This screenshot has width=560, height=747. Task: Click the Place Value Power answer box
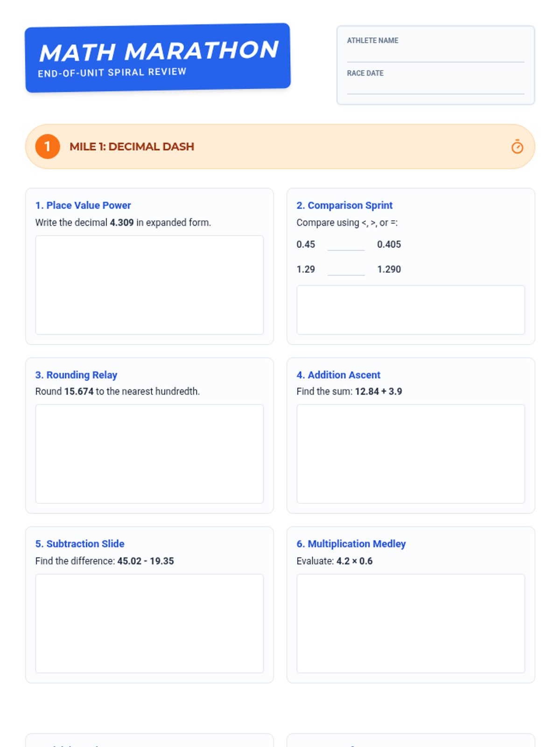click(149, 285)
